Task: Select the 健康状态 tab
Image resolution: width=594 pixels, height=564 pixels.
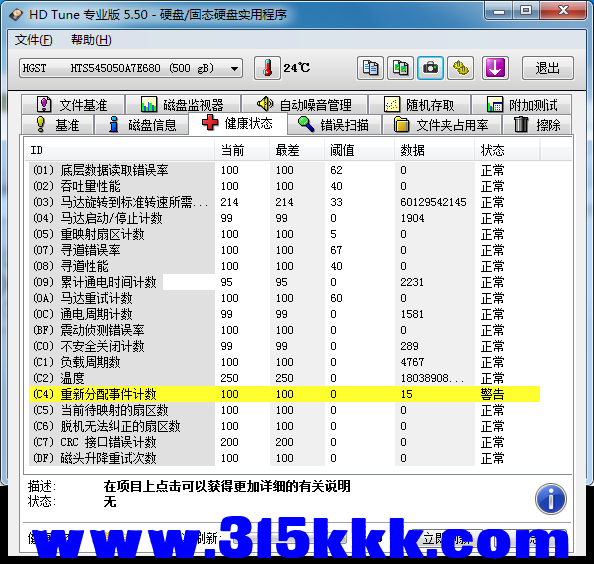Action: 238,123
